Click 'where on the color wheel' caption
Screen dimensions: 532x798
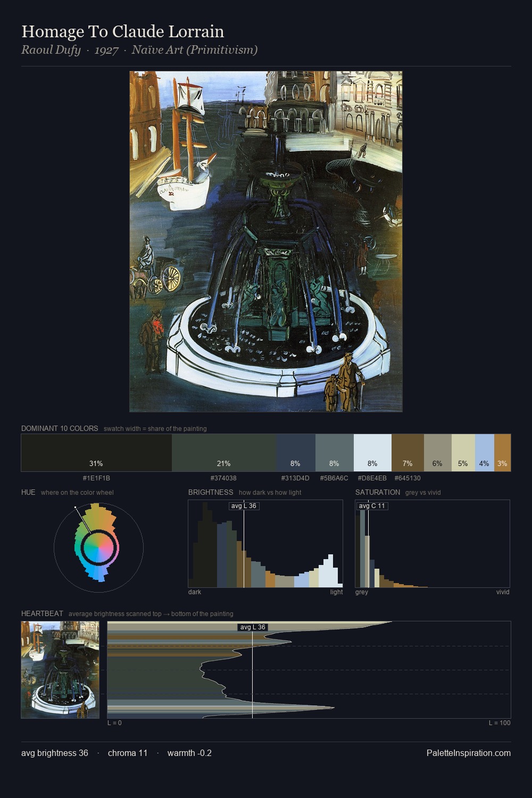click(x=77, y=493)
